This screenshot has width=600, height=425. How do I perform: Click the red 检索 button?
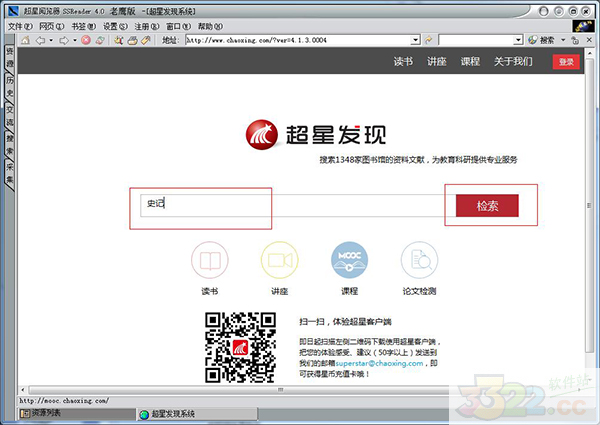point(487,206)
